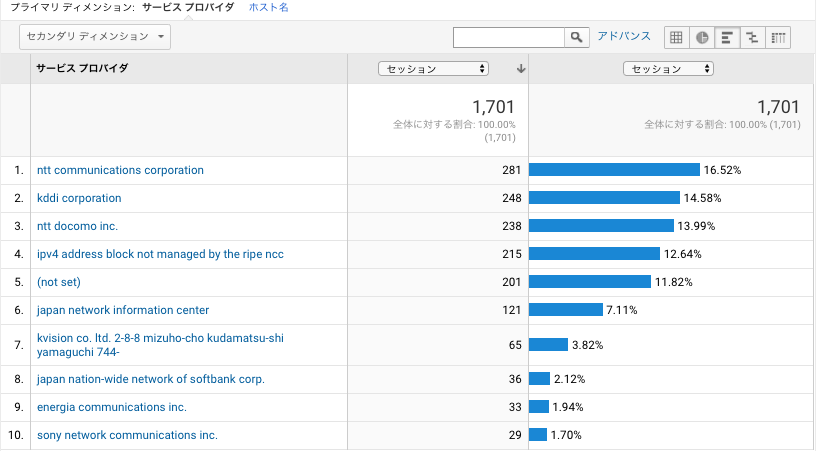
Task: Switch to data table view icon
Action: (677, 37)
